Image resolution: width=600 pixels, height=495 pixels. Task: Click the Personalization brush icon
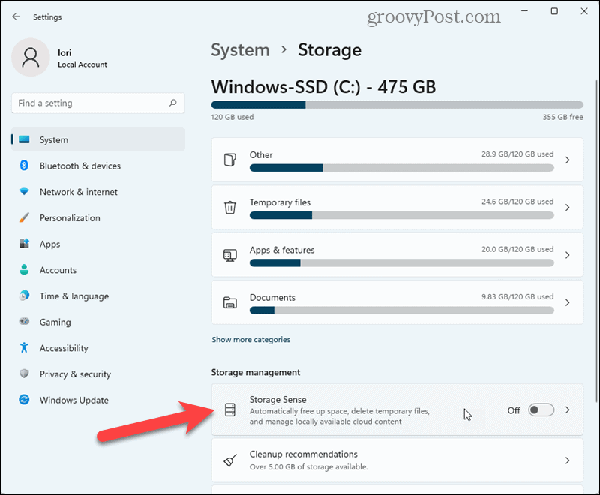coord(24,217)
